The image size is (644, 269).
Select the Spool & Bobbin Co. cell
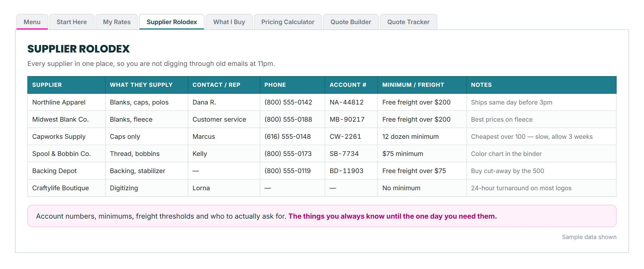(67, 154)
